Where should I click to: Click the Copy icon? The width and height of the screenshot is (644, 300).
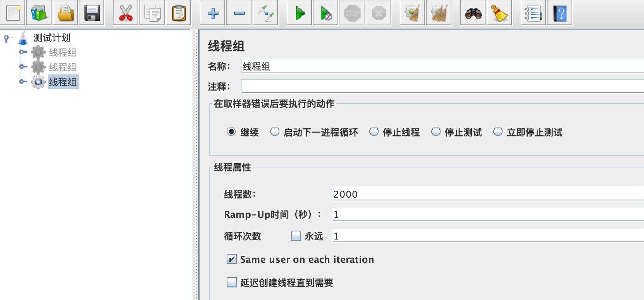(152, 13)
